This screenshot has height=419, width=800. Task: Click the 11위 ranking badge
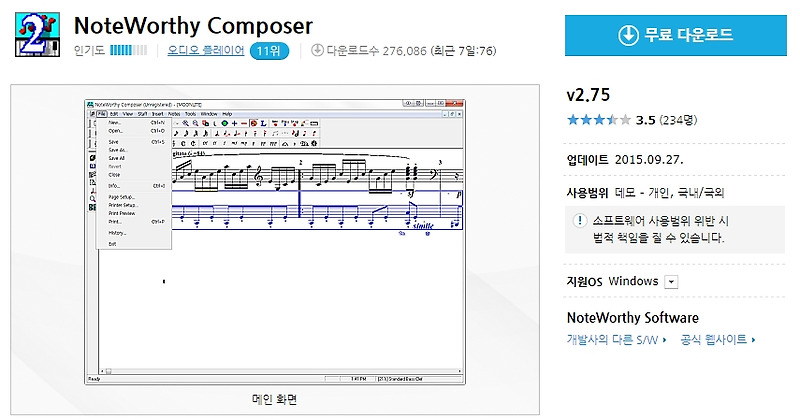[269, 51]
